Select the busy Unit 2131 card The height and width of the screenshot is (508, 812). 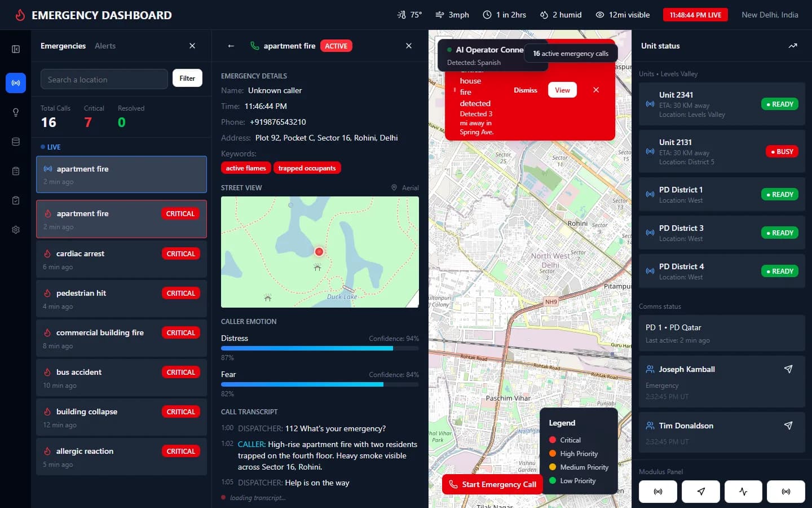[x=722, y=151]
